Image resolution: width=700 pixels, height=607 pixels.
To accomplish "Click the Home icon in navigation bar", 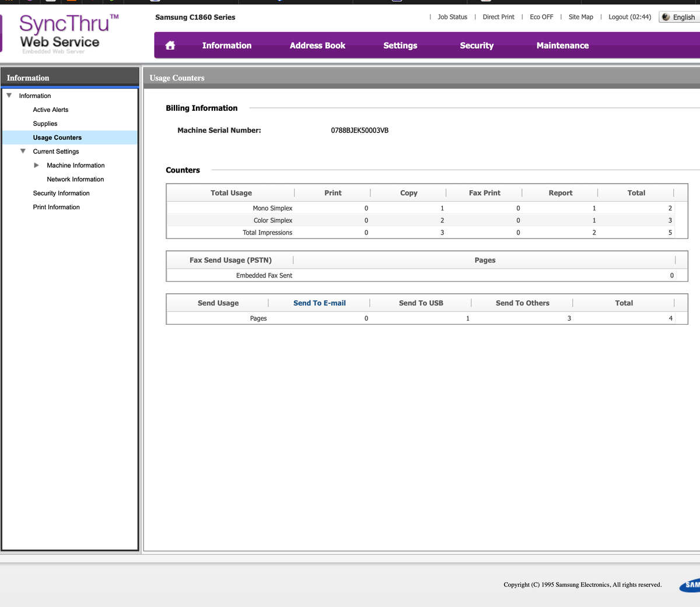I will 170,45.
